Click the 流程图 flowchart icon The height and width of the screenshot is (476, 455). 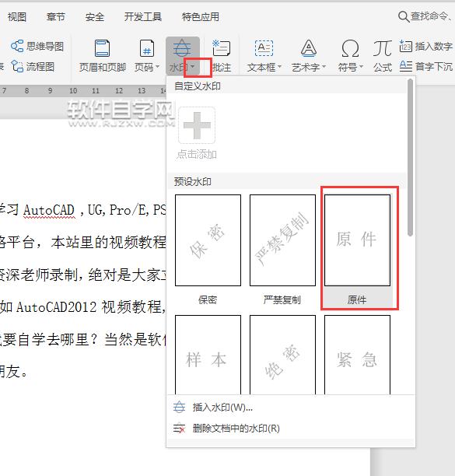pos(17,66)
